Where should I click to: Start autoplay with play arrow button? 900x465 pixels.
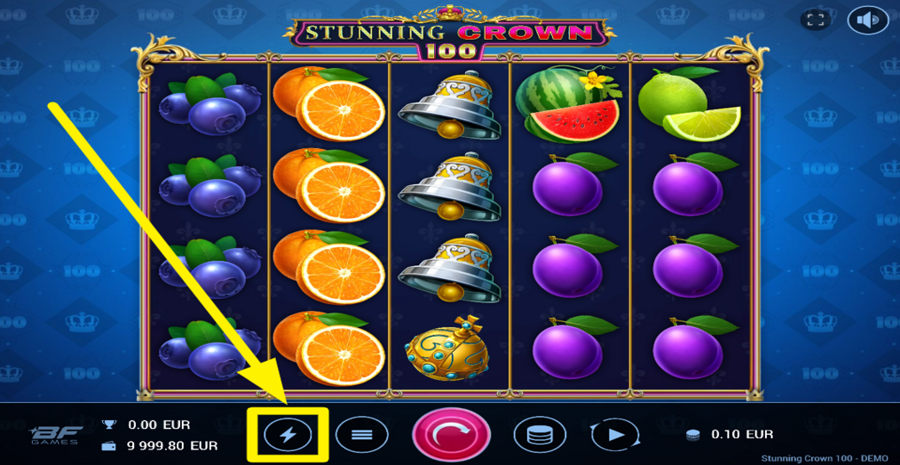click(x=615, y=435)
